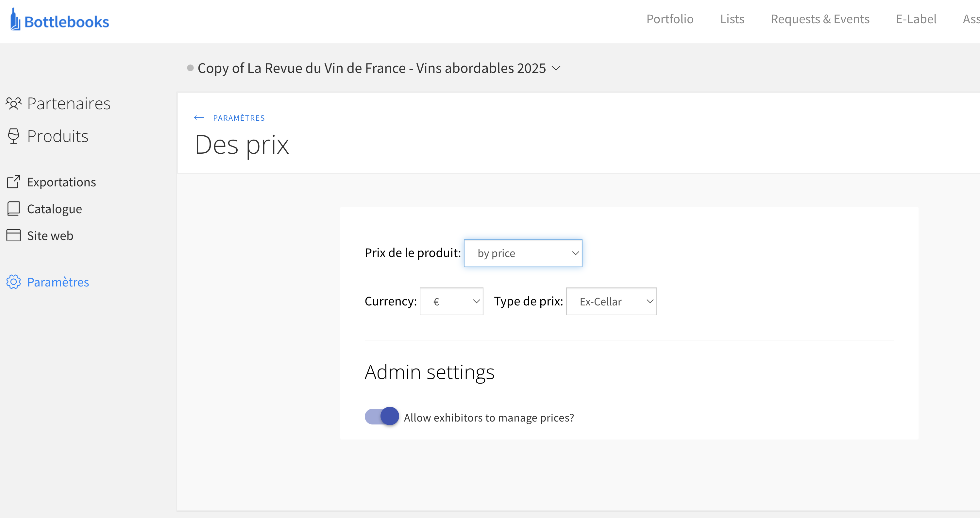The width and height of the screenshot is (980, 518).
Task: Click the Partenaires people icon
Action: [x=14, y=104]
